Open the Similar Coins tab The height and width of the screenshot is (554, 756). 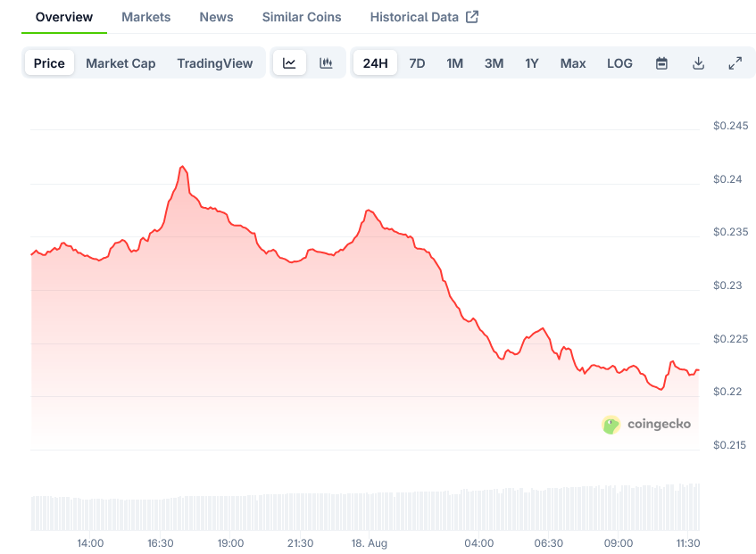(302, 17)
